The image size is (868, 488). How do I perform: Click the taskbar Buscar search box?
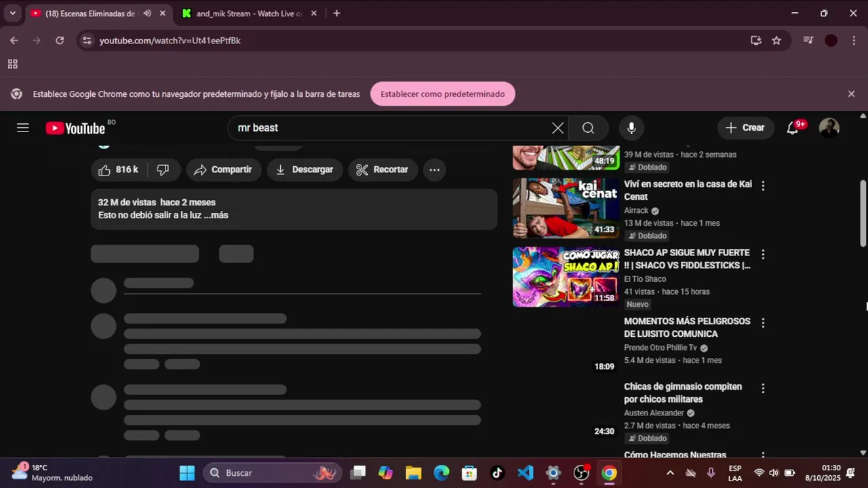tap(272, 473)
